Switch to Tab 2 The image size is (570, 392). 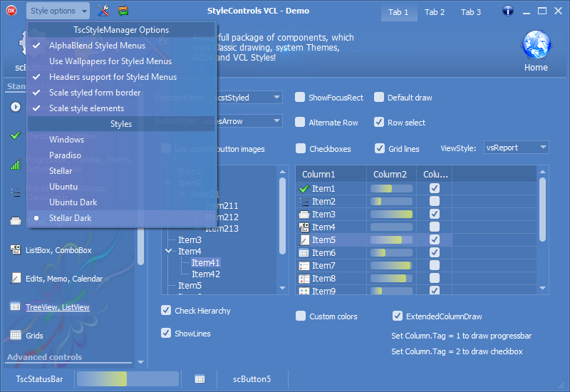tap(435, 12)
